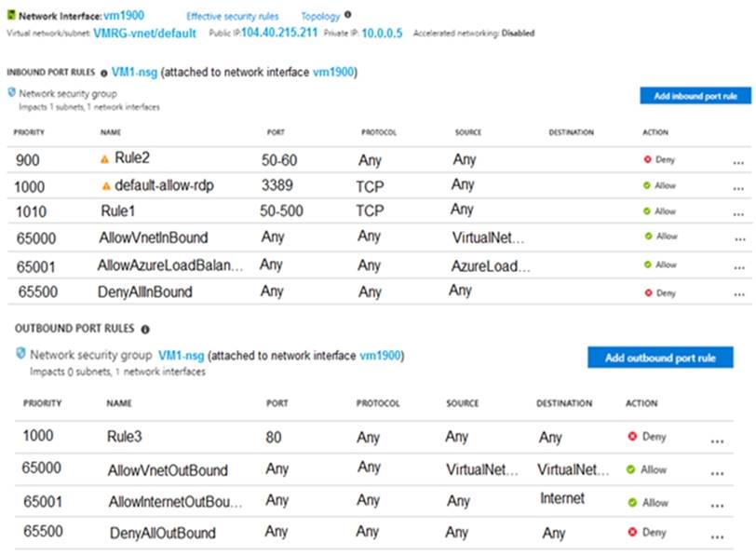
Task: Open the ellipsis menu for default-allow-rdp rule
Action: (738, 188)
